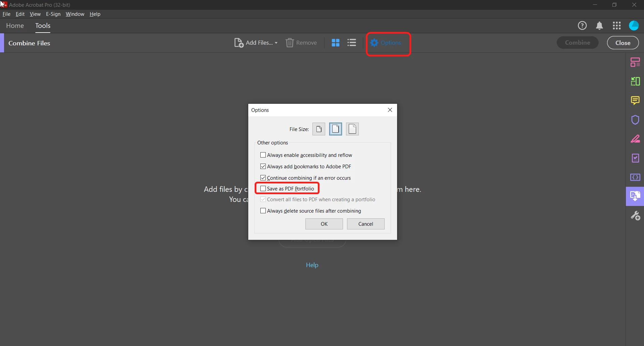
Task: Open Organize Pages tool in sidebar
Action: point(635,62)
